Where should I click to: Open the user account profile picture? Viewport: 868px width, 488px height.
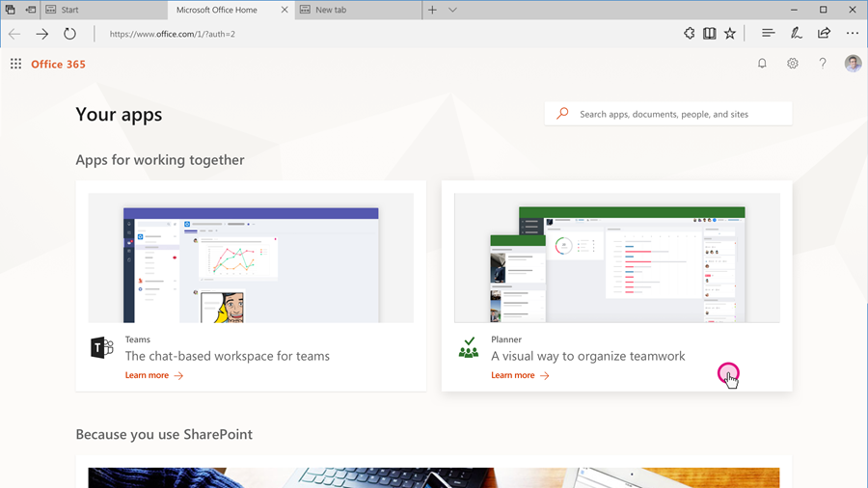(853, 64)
